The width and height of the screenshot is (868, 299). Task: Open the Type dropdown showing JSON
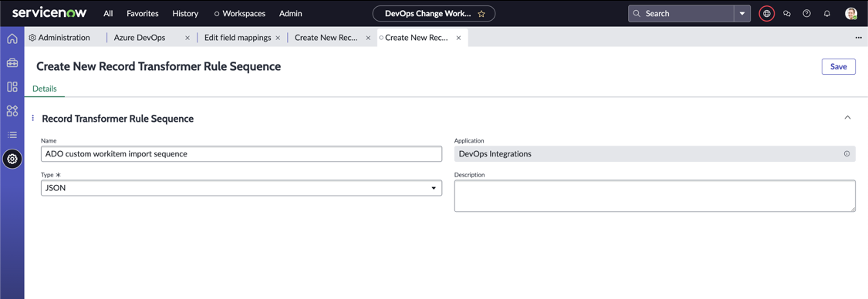coord(241,189)
